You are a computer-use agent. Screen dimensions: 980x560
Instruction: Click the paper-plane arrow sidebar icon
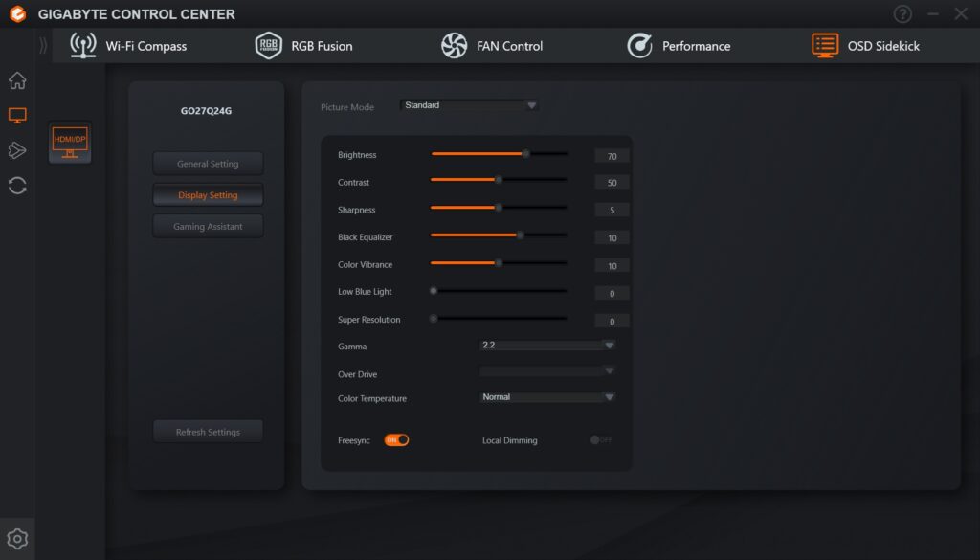[x=17, y=150]
